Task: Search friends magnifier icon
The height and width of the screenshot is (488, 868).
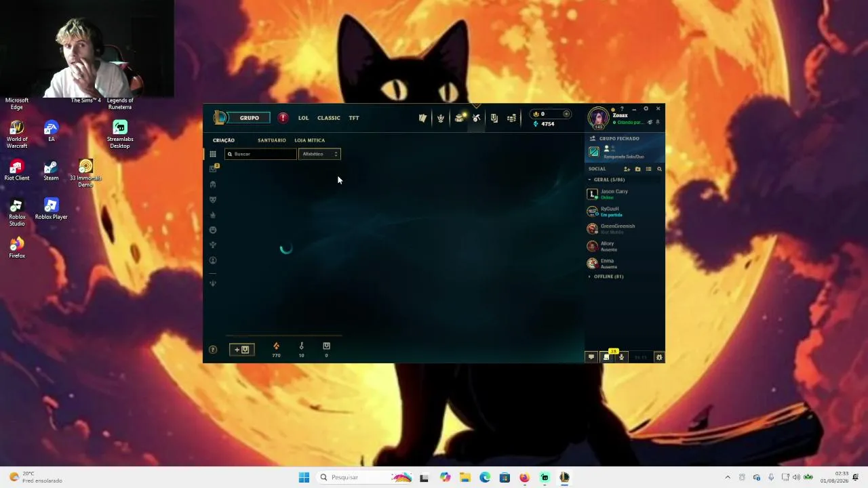Action: point(659,169)
